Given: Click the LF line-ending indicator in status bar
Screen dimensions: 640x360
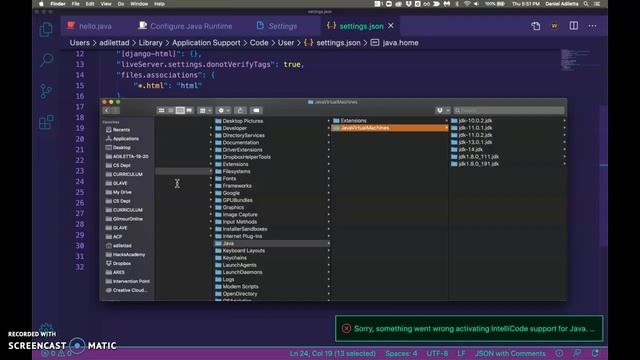Looking at the screenshot, I should click(x=461, y=353).
